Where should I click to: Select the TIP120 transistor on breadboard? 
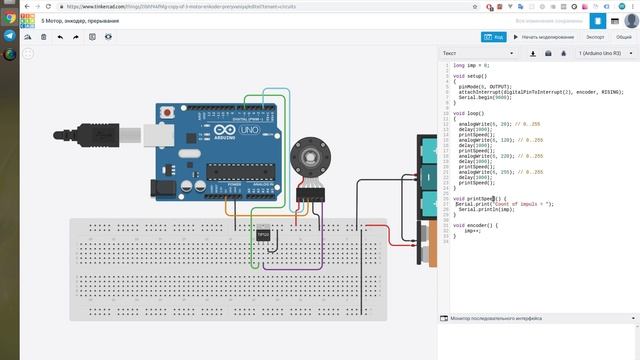click(x=263, y=234)
